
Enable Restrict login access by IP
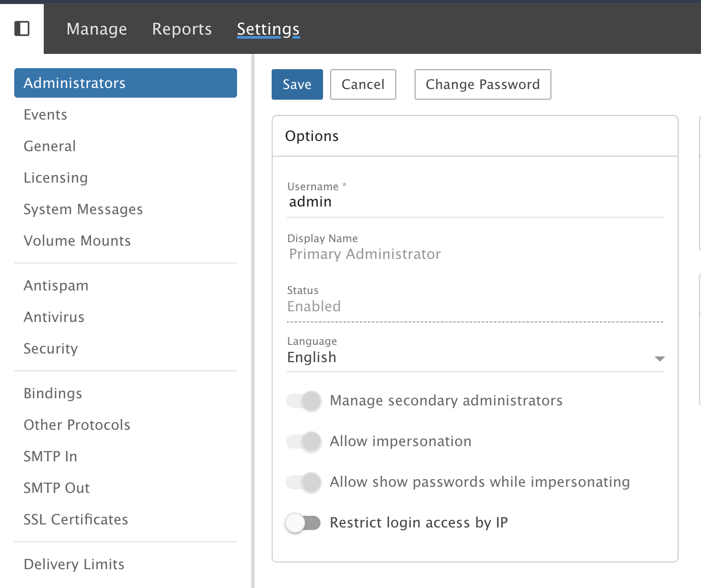304,523
